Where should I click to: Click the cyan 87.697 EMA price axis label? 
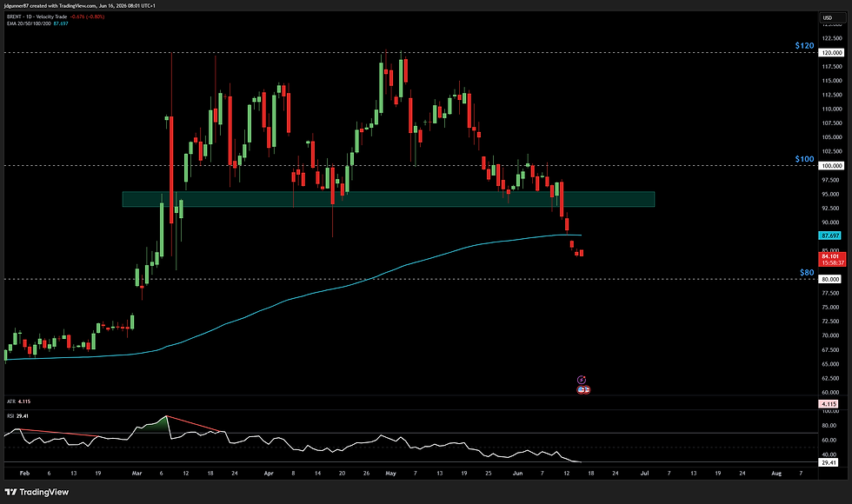point(830,235)
